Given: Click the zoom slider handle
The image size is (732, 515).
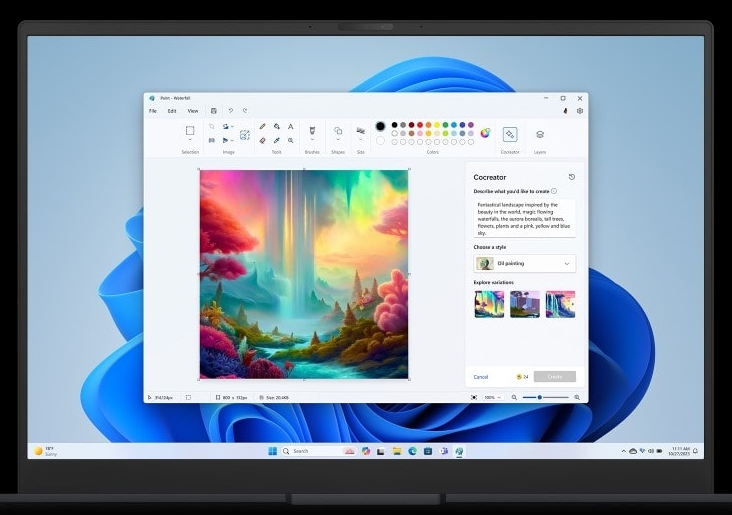Looking at the screenshot, I should point(540,397).
